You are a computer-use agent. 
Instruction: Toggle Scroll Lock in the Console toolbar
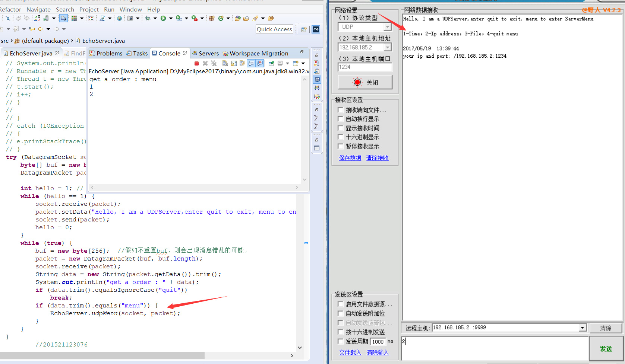tap(234, 63)
